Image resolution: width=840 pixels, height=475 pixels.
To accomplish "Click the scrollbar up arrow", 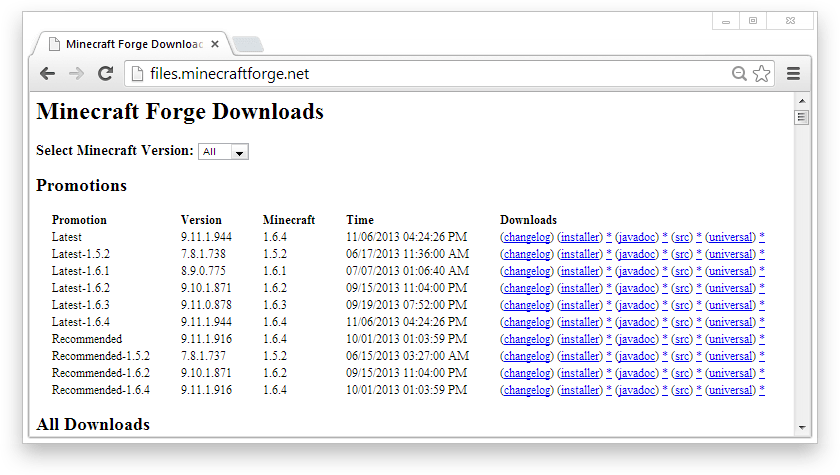I will coord(802,101).
